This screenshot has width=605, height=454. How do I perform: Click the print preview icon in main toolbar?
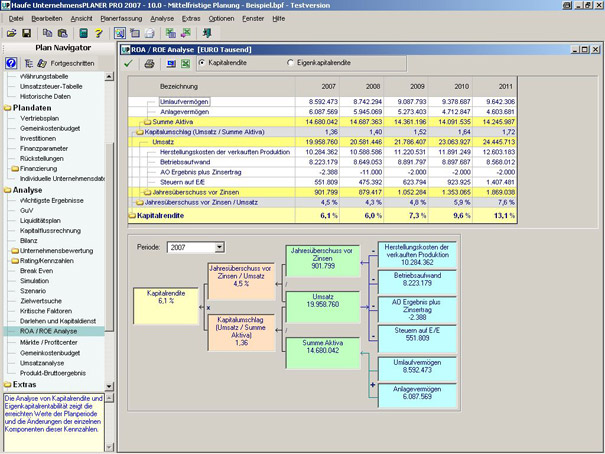(150, 33)
